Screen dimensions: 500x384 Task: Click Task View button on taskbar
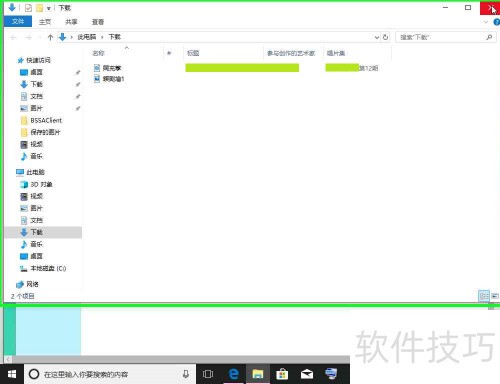[208, 374]
